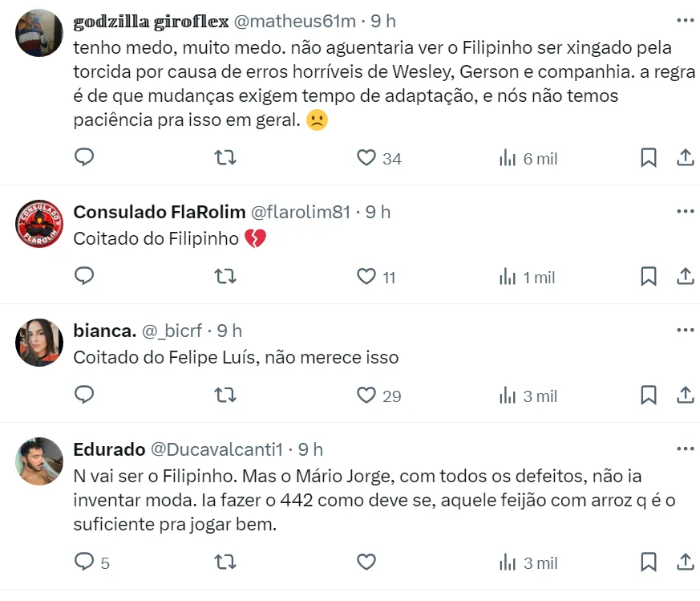Bookmark Edurado's tweet
This screenshot has width=700, height=601.
[x=649, y=562]
